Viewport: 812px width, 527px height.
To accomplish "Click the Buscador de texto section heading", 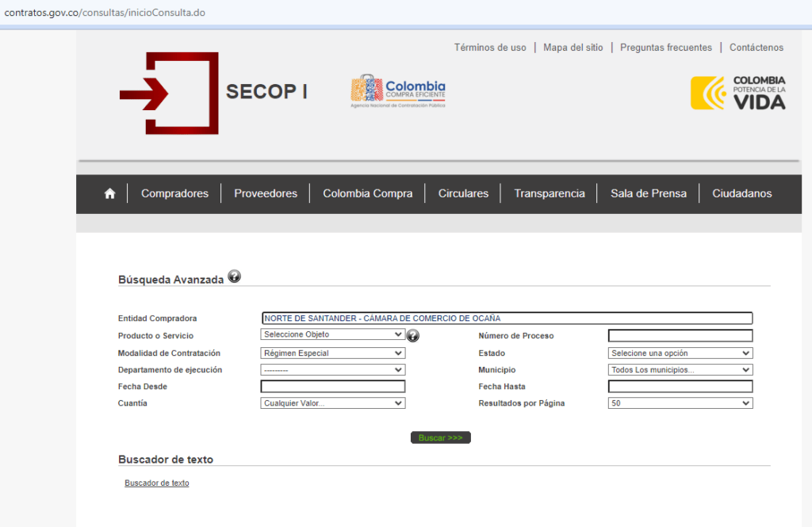I will (x=166, y=459).
